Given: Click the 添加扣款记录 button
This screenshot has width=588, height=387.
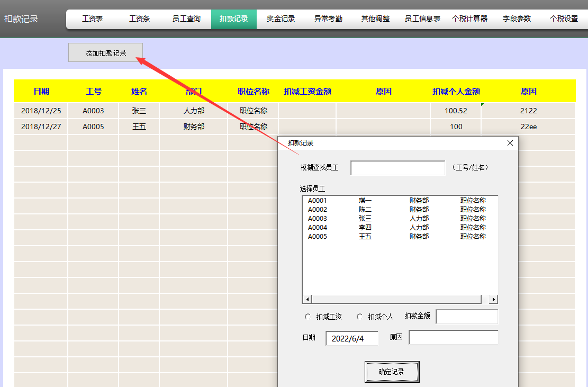Looking at the screenshot, I should [x=105, y=52].
